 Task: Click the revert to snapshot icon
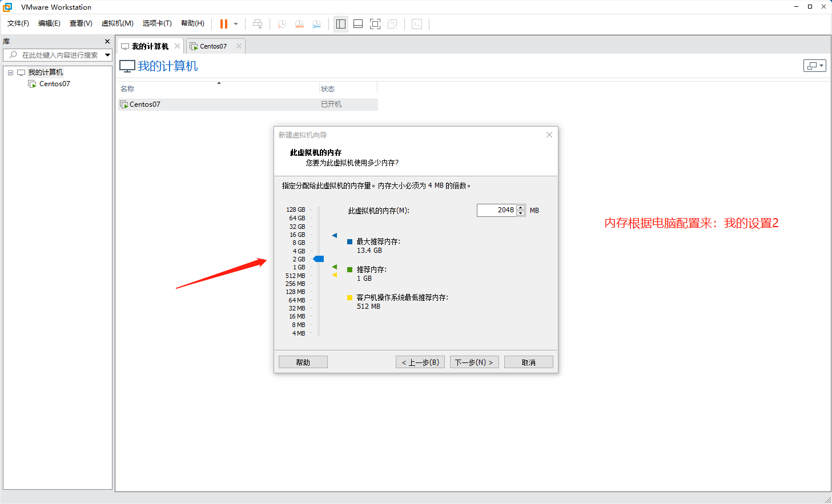[x=299, y=24]
